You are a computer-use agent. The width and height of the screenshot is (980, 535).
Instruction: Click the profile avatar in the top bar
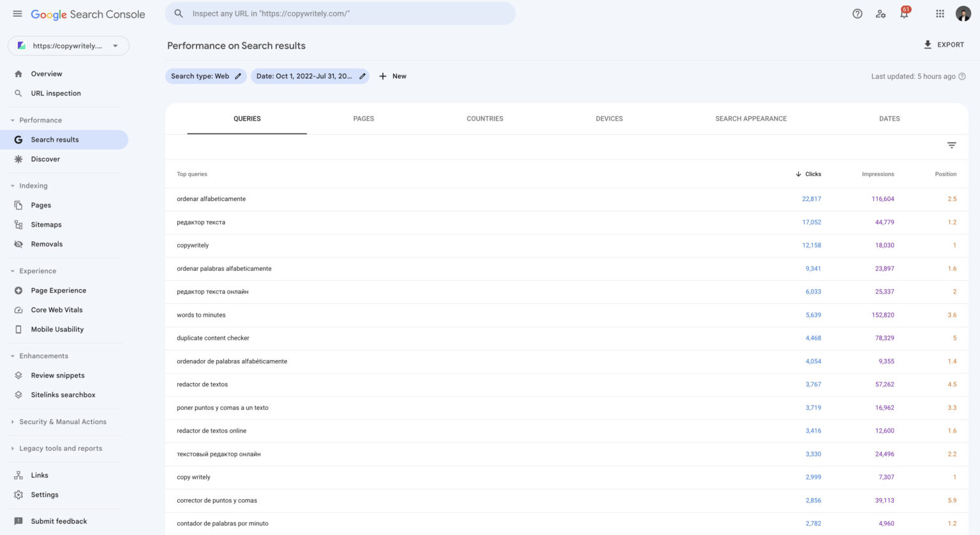(963, 13)
